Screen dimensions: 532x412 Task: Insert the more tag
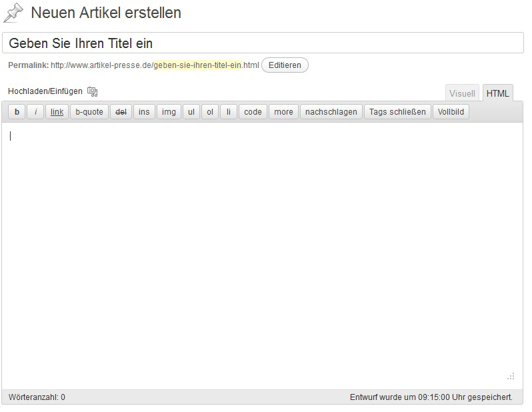(x=283, y=112)
